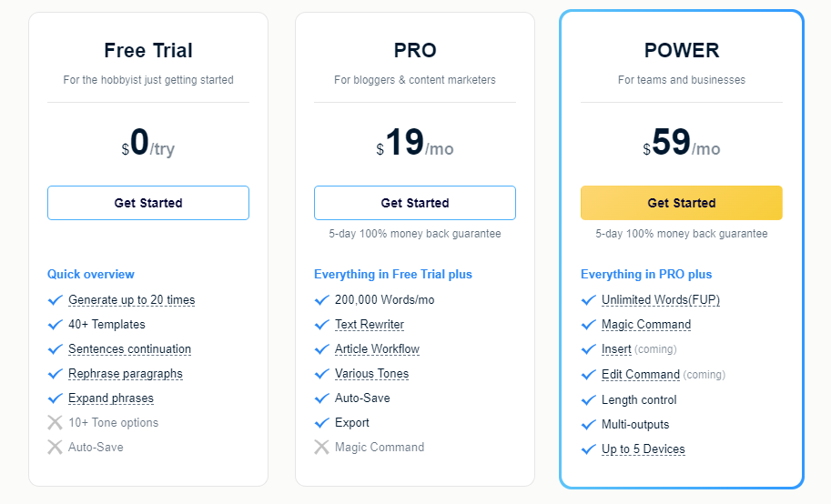The width and height of the screenshot is (831, 504).
Task: Click the Edit Command feature link
Action: coord(640,374)
